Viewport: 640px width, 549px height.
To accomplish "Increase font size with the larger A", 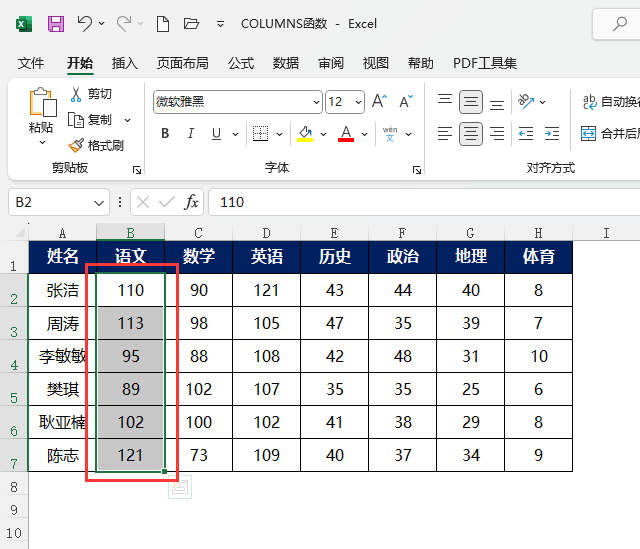I will [x=379, y=101].
